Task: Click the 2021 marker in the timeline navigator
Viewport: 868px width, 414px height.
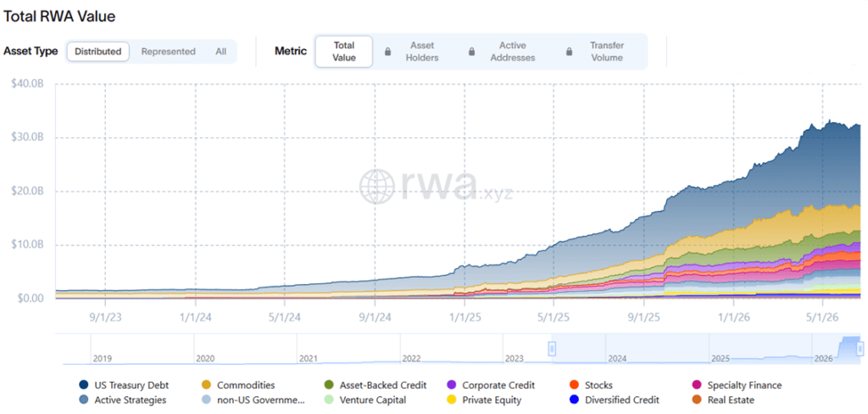Action: (307, 359)
